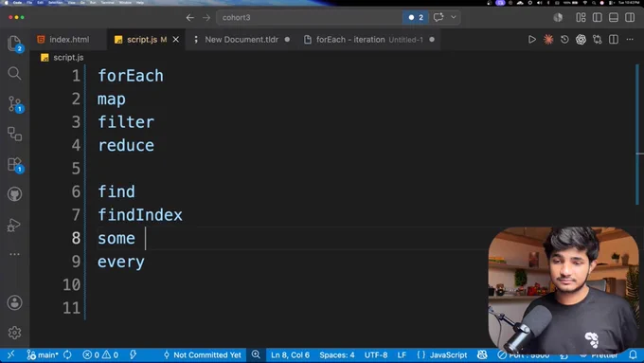Open errors and warnings count

[100, 354]
